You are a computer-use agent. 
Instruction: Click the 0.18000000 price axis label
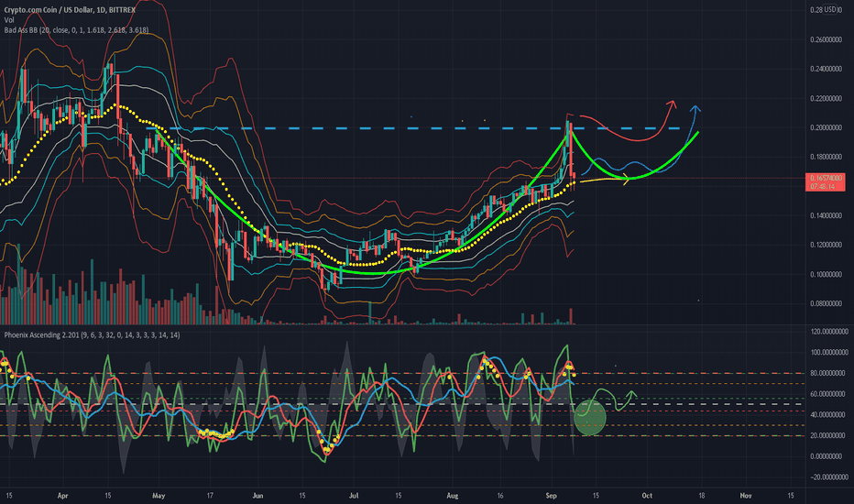(x=827, y=157)
